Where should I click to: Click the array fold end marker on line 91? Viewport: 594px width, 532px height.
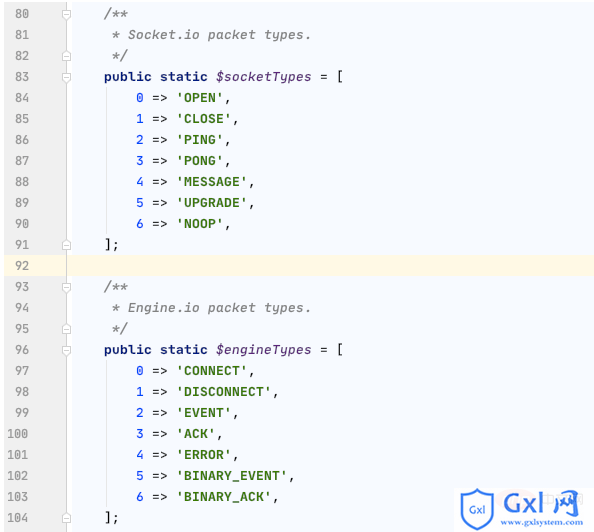[x=66, y=245]
